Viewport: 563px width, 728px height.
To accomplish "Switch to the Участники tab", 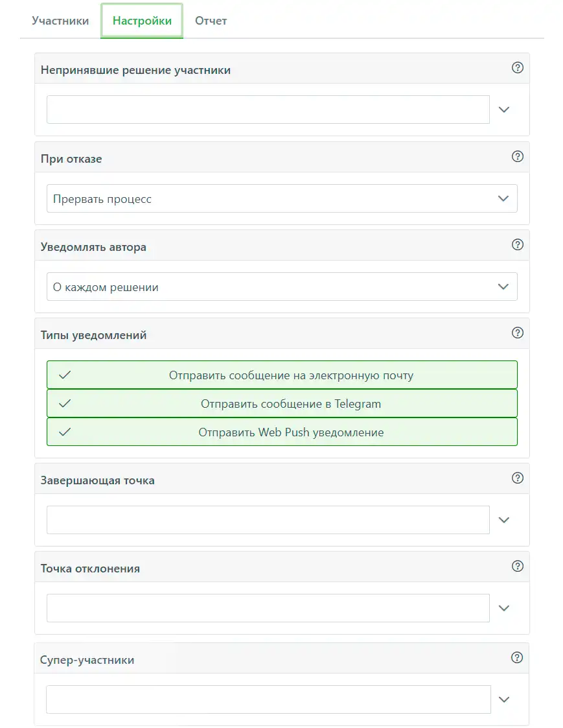I will point(60,21).
